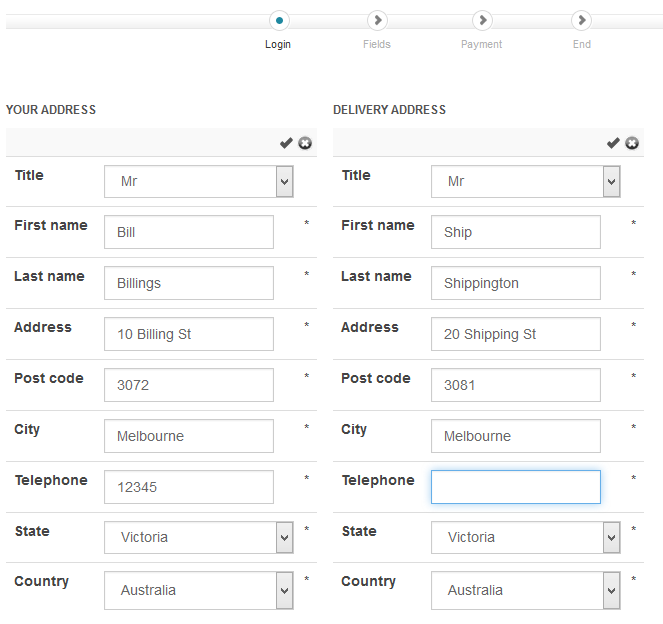Viewport: 663px width, 624px height.
Task: Select the Payment step arrow icon
Action: point(482,20)
